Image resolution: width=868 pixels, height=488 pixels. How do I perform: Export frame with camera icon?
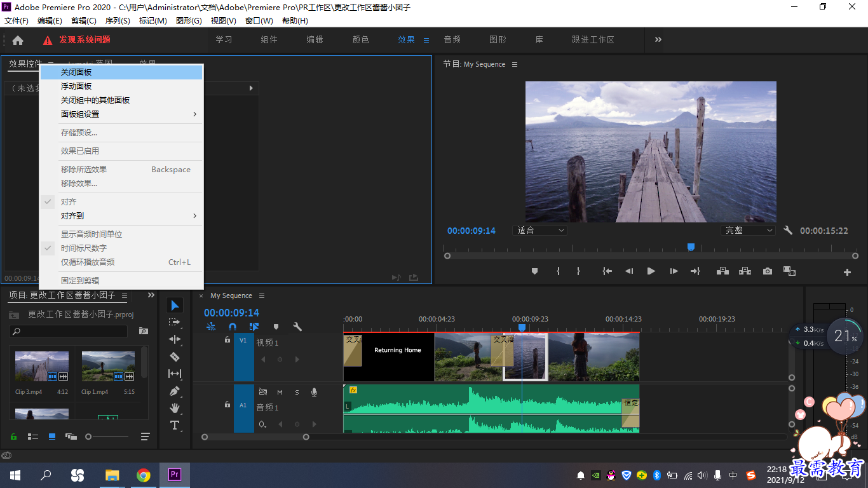[768, 271]
